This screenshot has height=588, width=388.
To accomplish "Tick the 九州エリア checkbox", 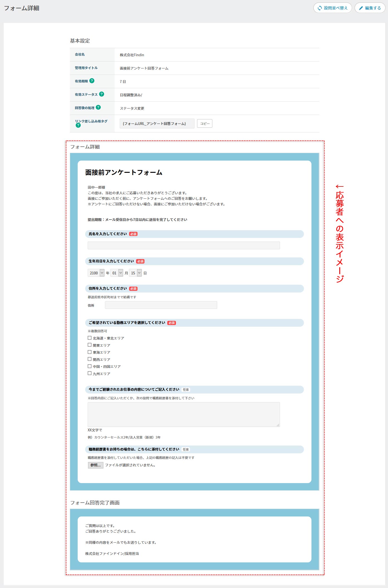I will point(90,373).
